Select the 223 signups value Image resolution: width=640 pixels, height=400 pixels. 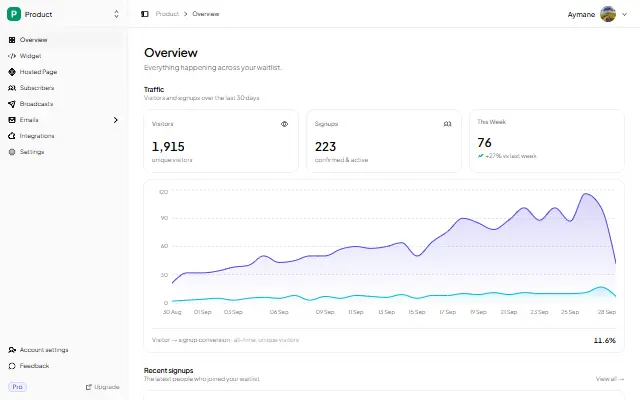(x=325, y=147)
